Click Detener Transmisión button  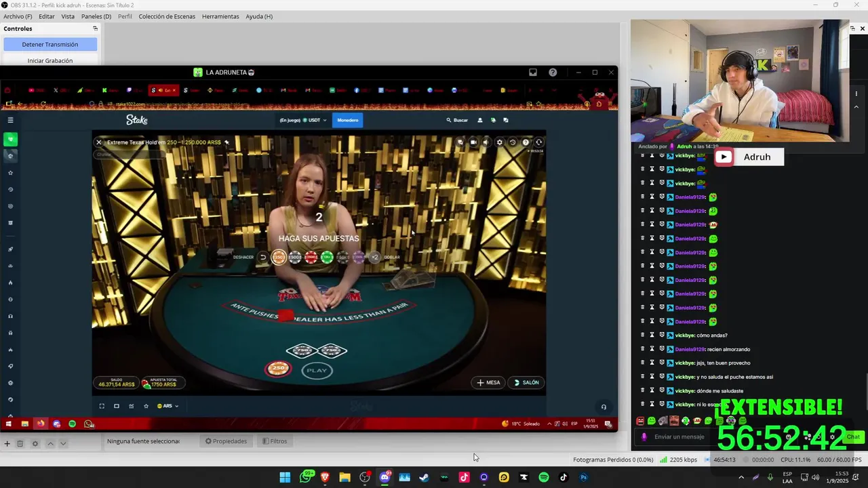click(x=50, y=44)
